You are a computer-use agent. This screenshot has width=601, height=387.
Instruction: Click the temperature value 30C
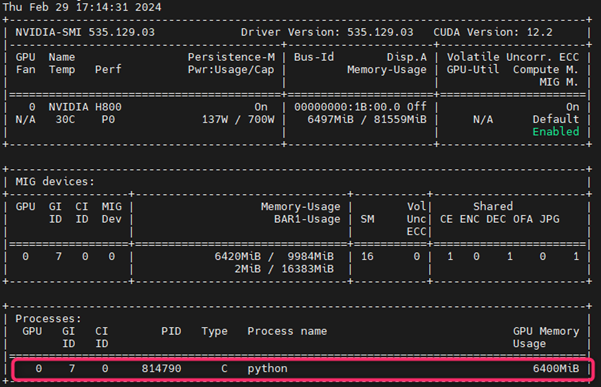tap(65, 120)
